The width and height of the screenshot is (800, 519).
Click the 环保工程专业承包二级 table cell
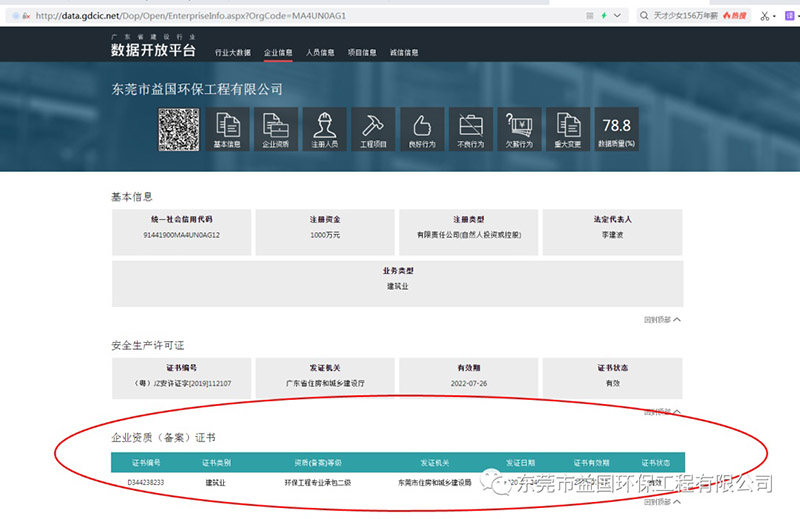point(318,482)
